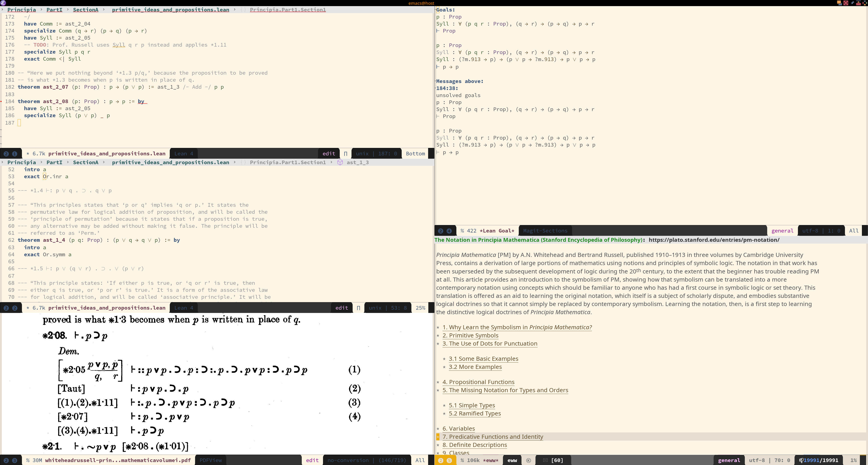Click Lean 4 major mode in top mode line
Screen dimensions: 868x465
(x=184, y=154)
